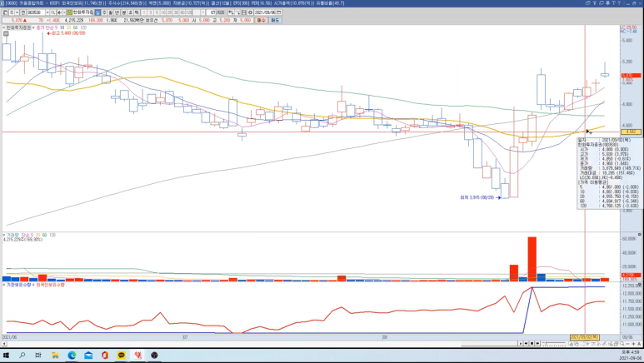Click the speaker sound icon in toolbar

pyautogui.click(x=59, y=12)
